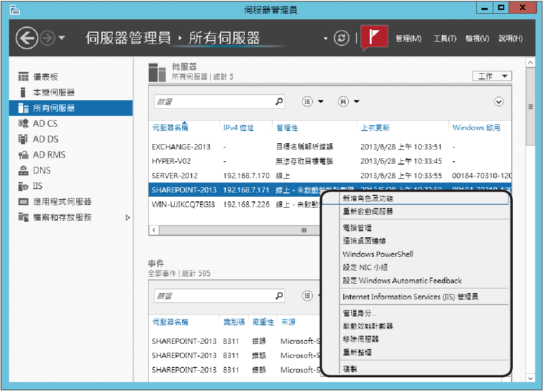Screen dimensions: 544x392
Task: Open the servers list criteria icon
Action: [307, 102]
